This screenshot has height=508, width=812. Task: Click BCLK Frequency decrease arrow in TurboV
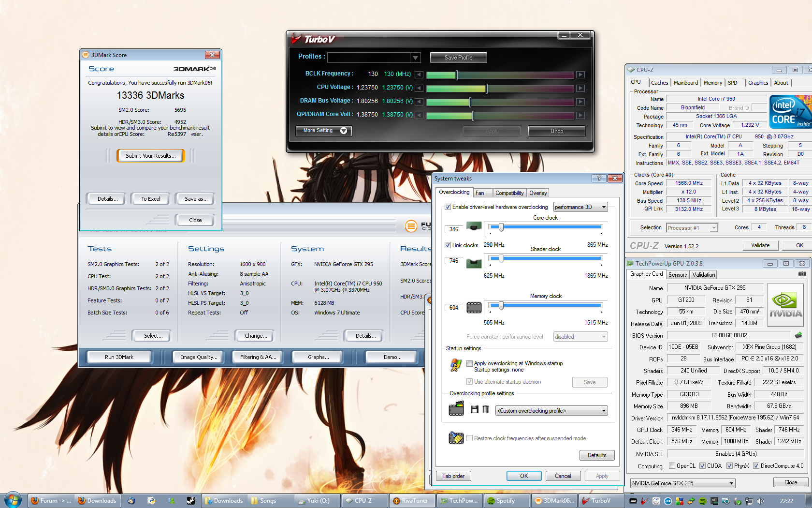pos(419,75)
